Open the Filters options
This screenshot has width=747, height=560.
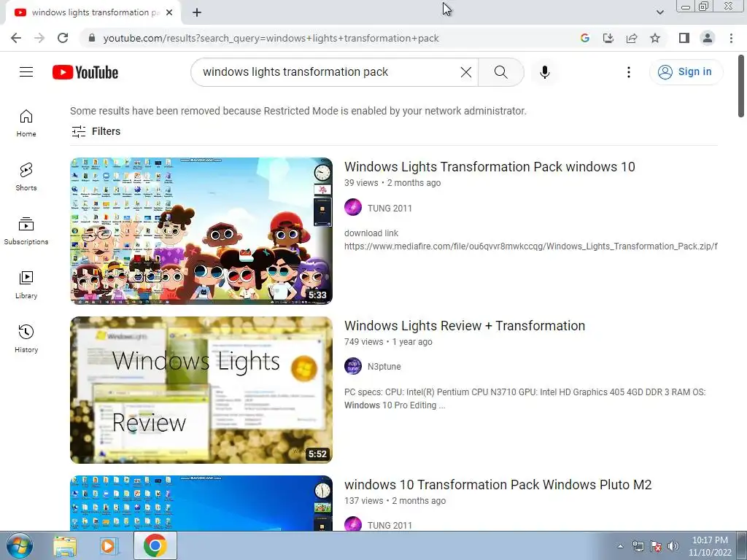pyautogui.click(x=96, y=131)
